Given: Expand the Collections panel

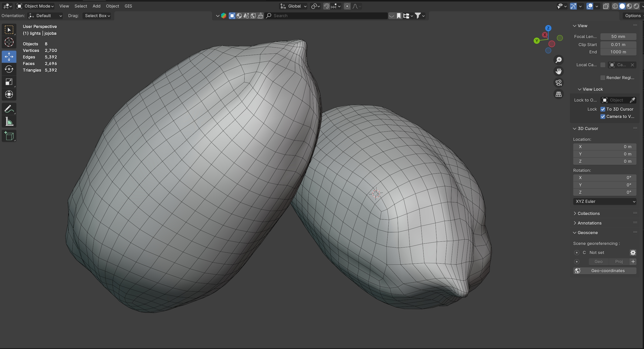Looking at the screenshot, I should pyautogui.click(x=588, y=213).
